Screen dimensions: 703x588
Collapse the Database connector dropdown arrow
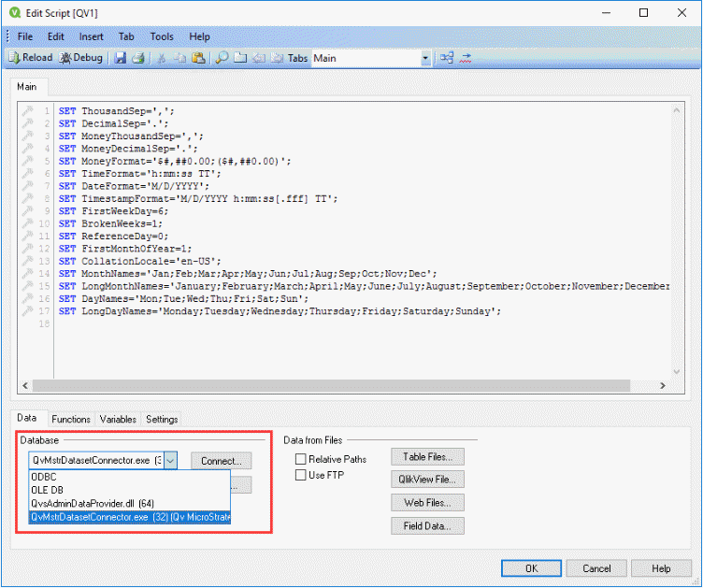169,460
